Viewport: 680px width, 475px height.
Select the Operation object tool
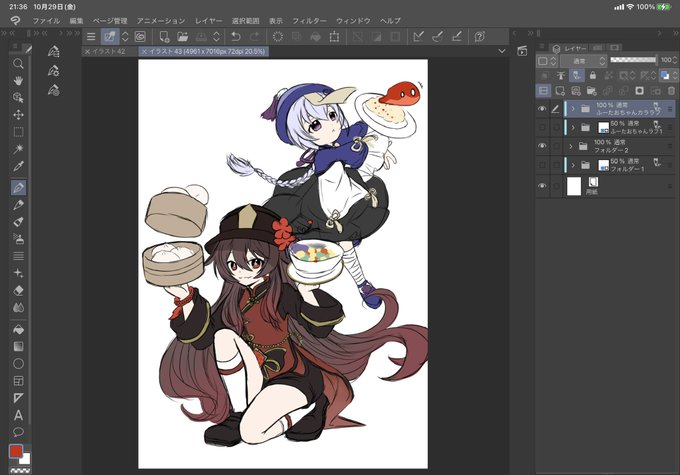pyautogui.click(x=18, y=98)
